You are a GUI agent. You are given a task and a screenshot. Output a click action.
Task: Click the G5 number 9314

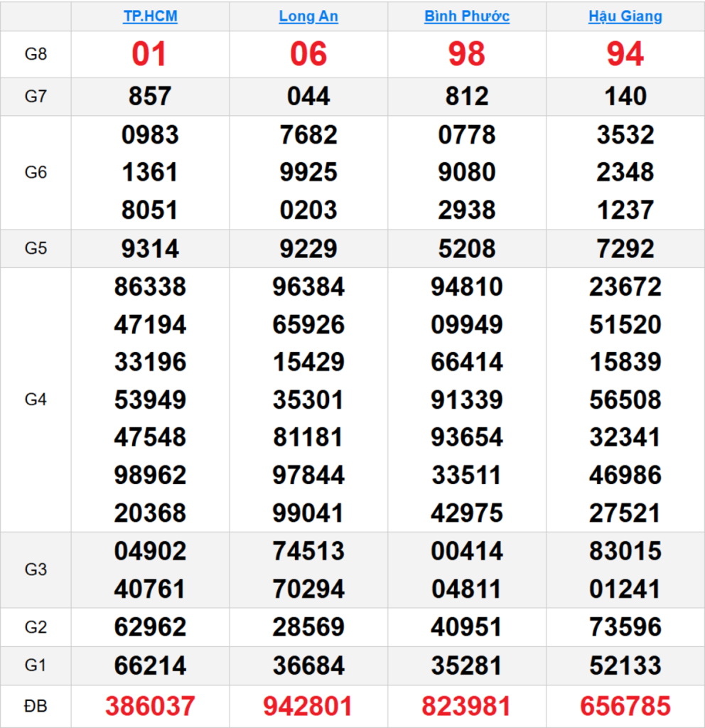point(151,249)
